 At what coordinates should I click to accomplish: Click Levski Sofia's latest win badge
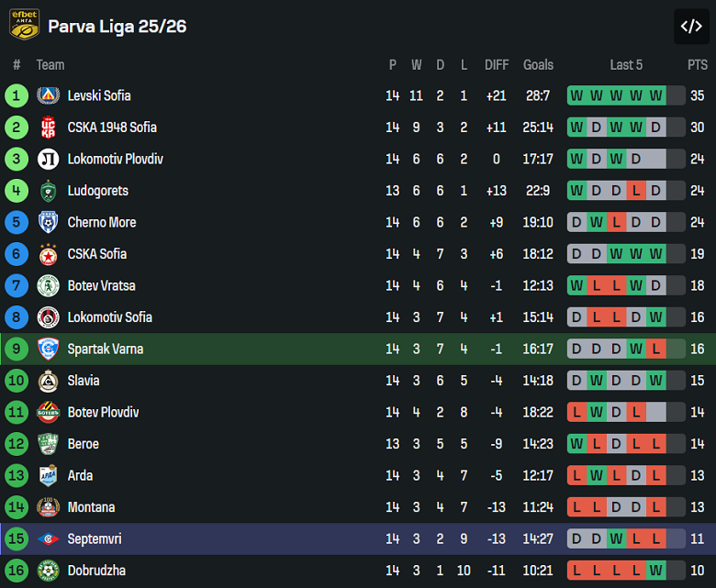[x=656, y=95]
